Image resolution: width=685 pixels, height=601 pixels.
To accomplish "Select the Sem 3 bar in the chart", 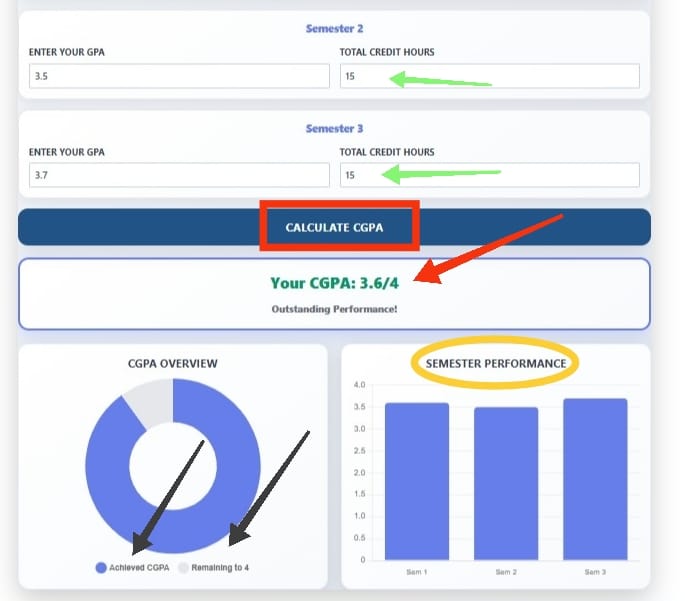I will (595, 478).
